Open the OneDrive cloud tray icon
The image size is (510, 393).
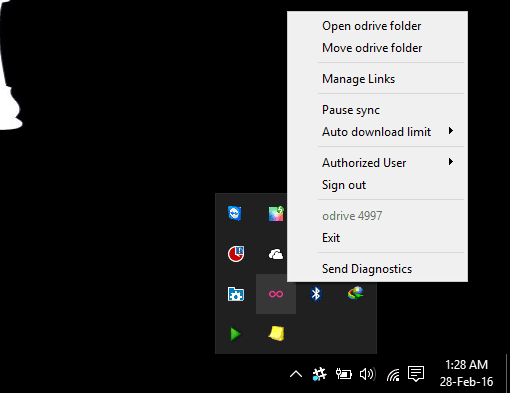coord(276,254)
